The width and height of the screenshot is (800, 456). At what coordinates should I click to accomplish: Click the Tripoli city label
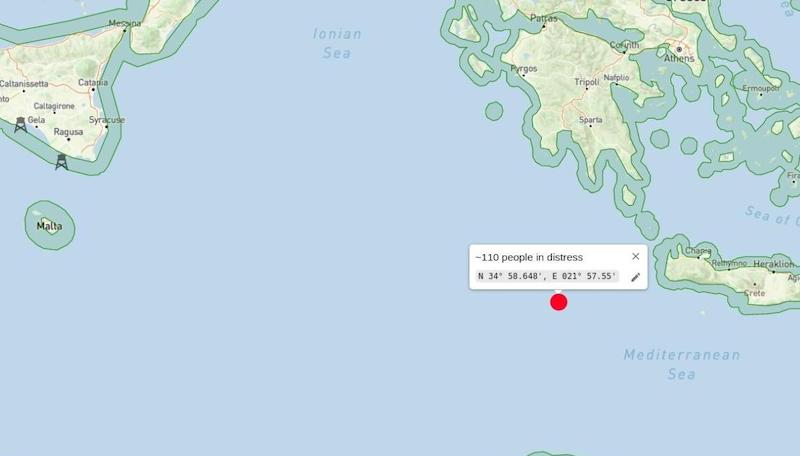click(587, 82)
